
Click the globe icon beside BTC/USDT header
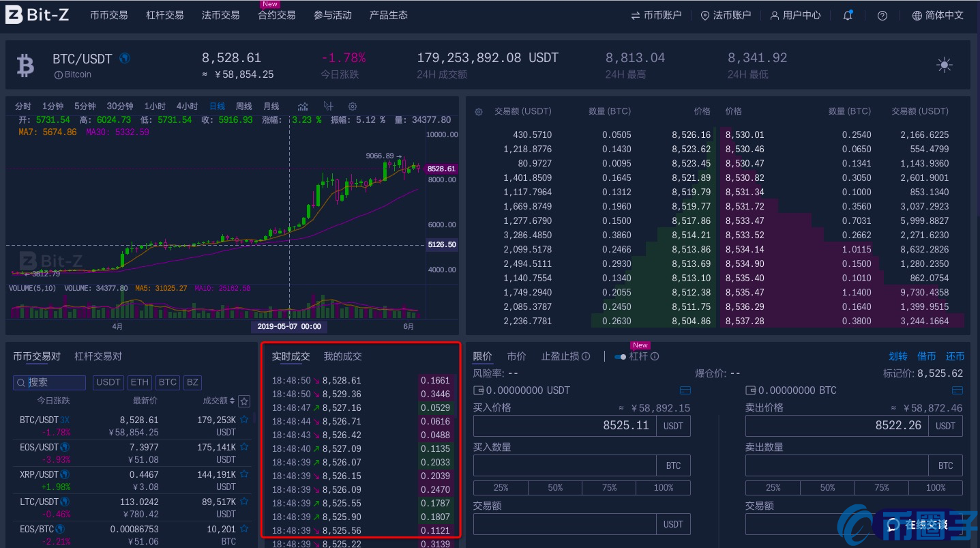pyautogui.click(x=125, y=58)
